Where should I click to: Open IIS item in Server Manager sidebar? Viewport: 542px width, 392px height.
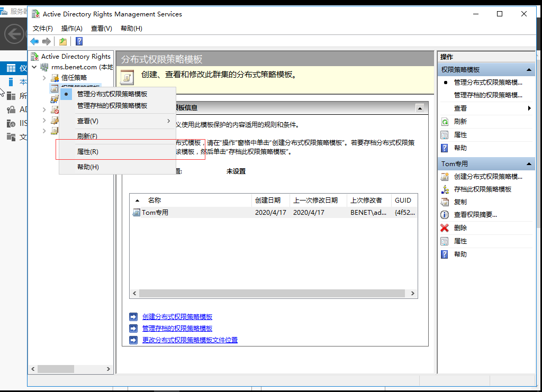click(17, 123)
